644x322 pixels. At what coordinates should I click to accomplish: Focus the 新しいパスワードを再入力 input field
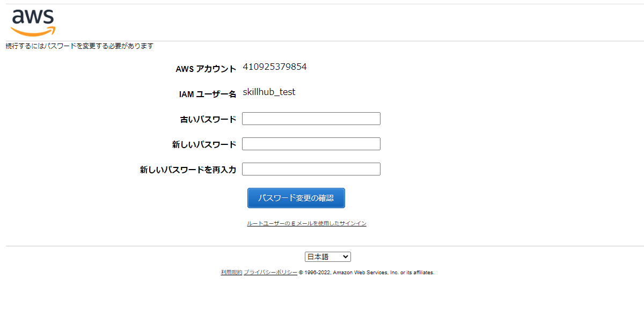(311, 169)
